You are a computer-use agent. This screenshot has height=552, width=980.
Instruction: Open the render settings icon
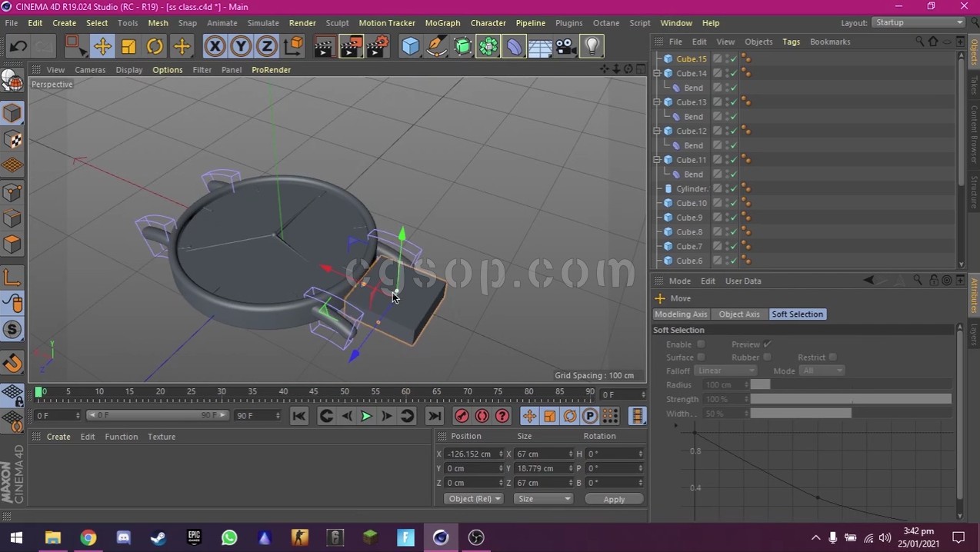point(378,47)
